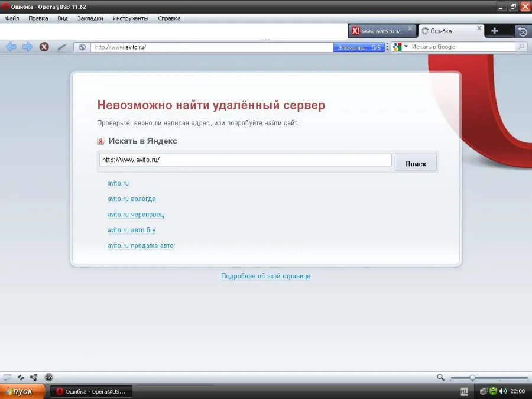Adjust the page zoom slider handle

(x=472, y=378)
